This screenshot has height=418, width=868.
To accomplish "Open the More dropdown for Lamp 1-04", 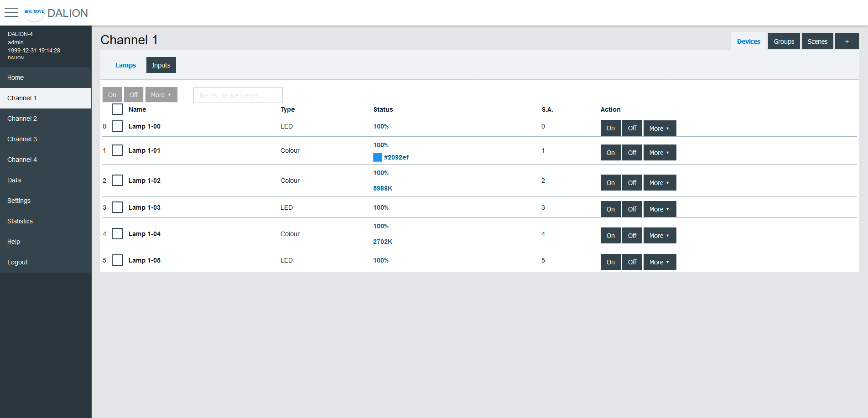I will [x=659, y=236].
